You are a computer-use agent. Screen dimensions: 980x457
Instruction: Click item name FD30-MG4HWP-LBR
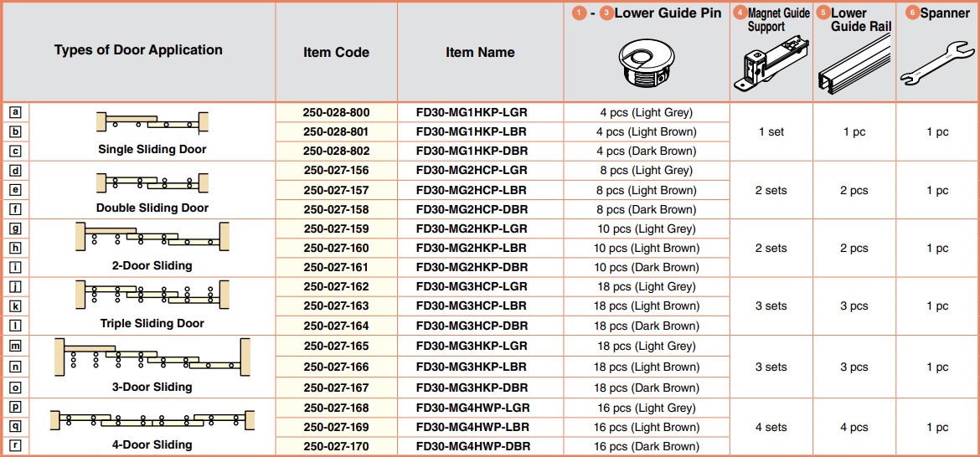pos(473,427)
